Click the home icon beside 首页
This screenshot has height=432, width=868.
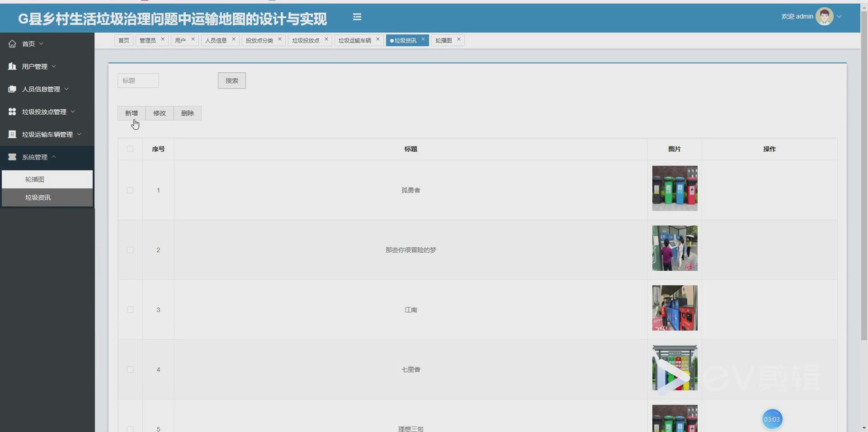click(x=12, y=43)
